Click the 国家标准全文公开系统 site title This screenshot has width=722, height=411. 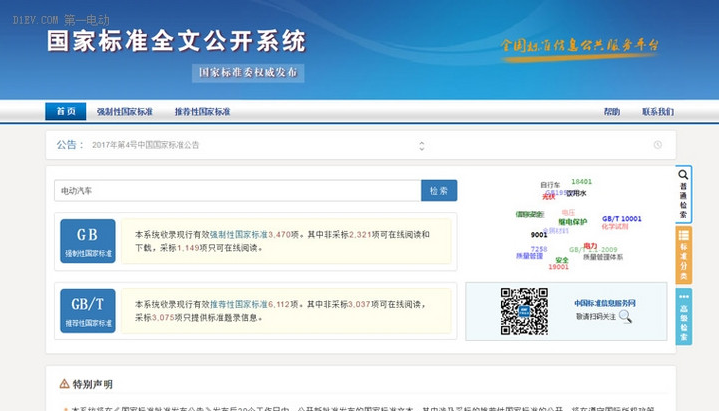click(176, 41)
